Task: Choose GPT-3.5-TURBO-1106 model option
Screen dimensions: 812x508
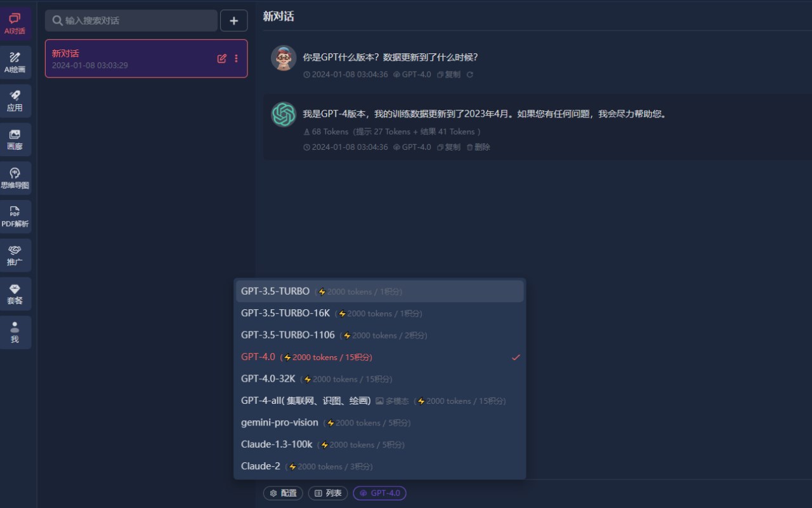Action: tap(379, 335)
